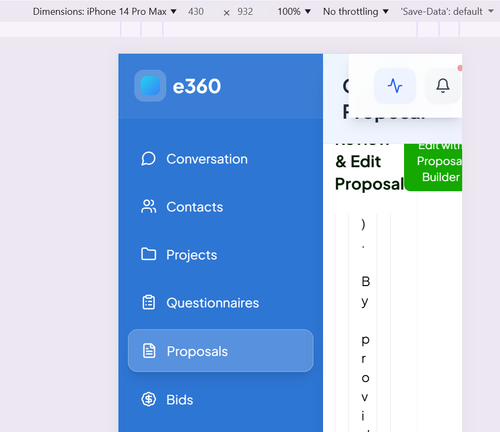Screen dimensions: 500x432
Task: Click the Contacts people icon
Action: pyautogui.click(x=148, y=207)
